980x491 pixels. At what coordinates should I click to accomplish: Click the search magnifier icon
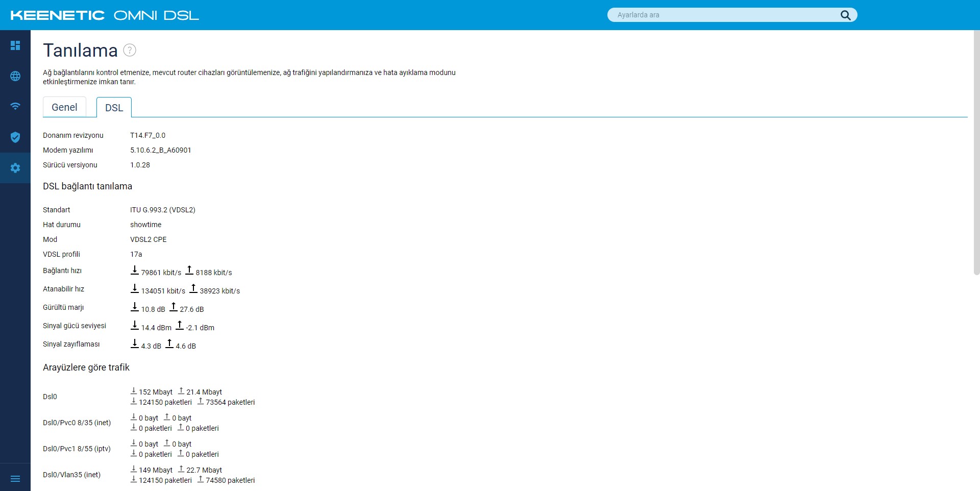(845, 15)
